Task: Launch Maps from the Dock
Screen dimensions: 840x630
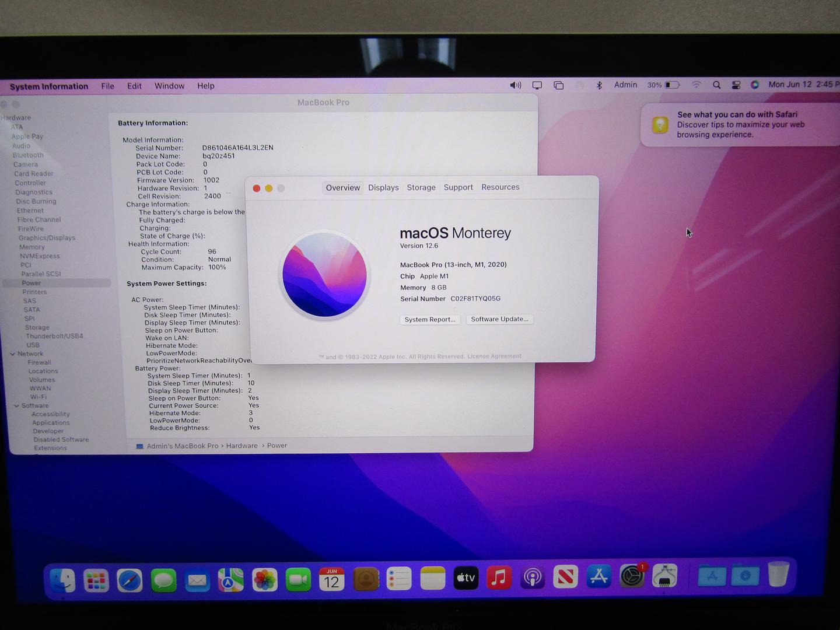Action: coord(231,580)
